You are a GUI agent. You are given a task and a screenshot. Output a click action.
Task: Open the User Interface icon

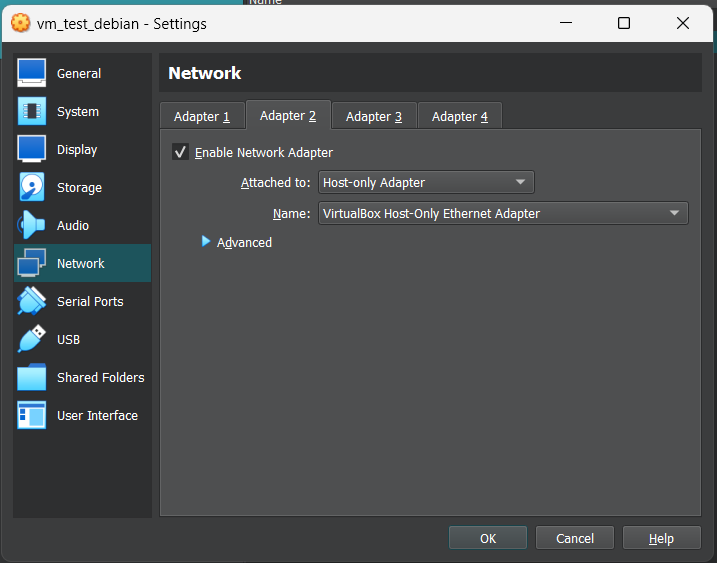coord(32,415)
